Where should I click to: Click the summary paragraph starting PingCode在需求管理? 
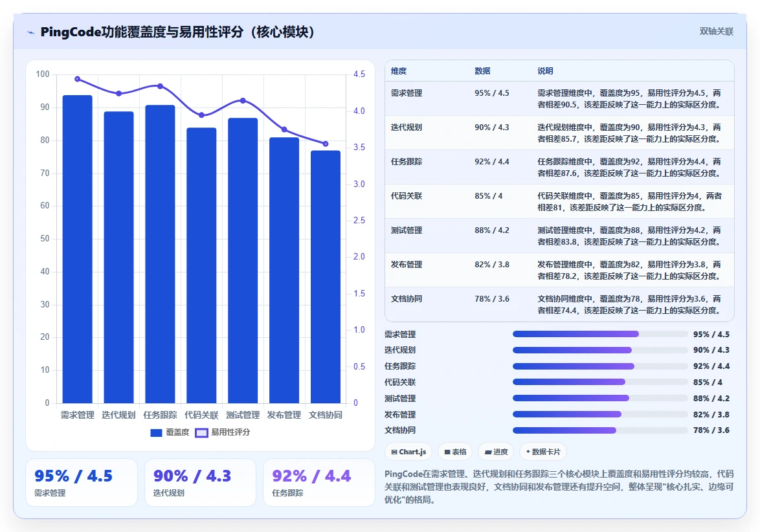coord(559,487)
